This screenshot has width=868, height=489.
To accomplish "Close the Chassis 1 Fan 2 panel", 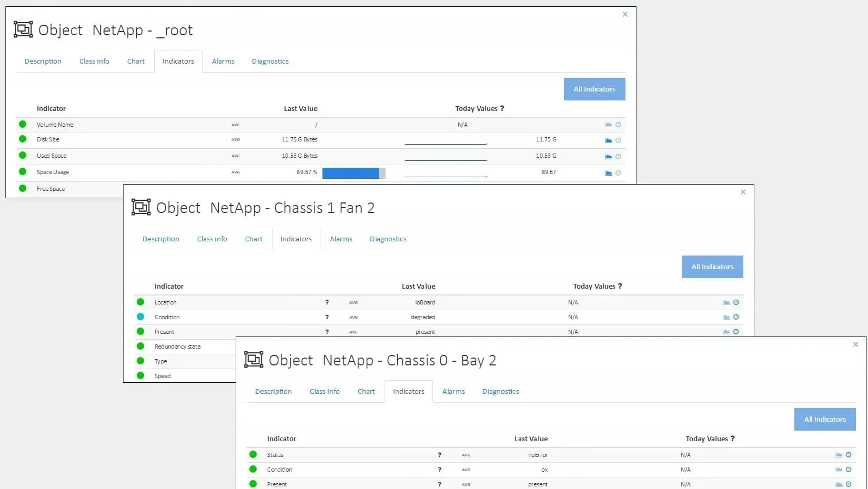I will click(743, 192).
